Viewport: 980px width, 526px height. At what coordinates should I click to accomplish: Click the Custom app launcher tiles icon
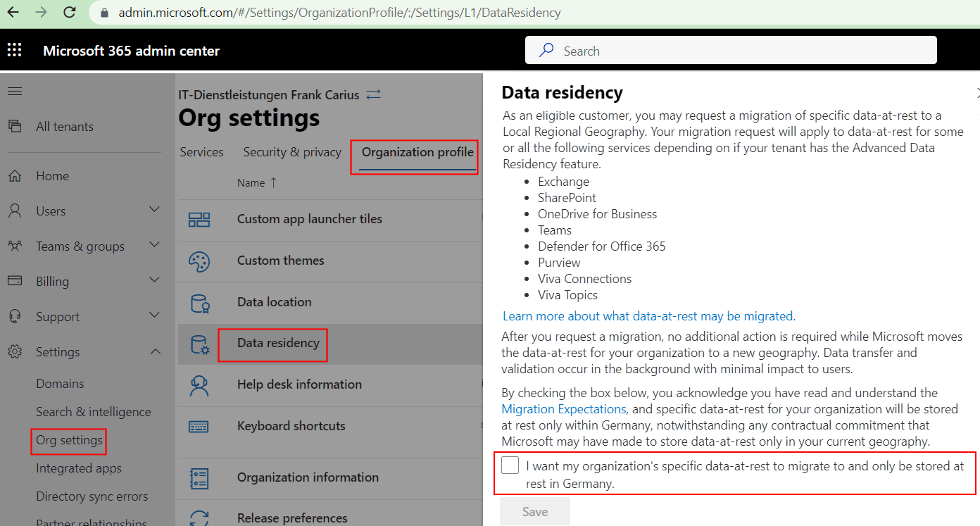pos(199,220)
